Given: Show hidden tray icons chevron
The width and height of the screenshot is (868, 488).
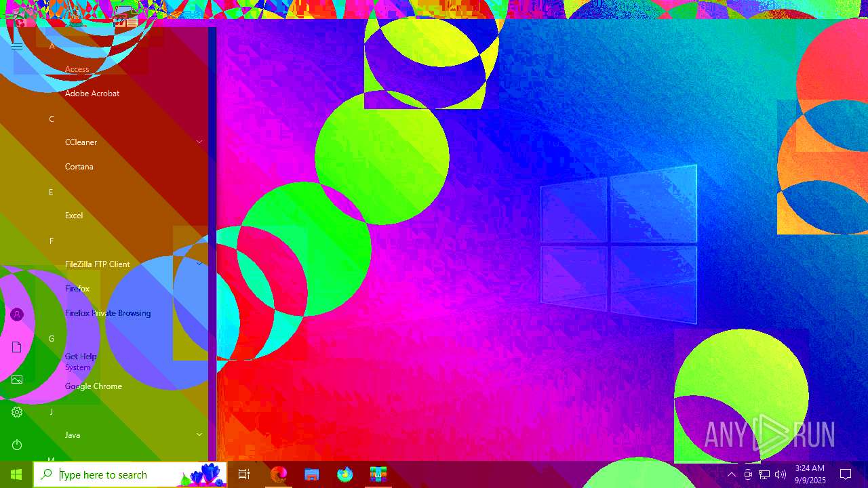Looking at the screenshot, I should click(732, 474).
